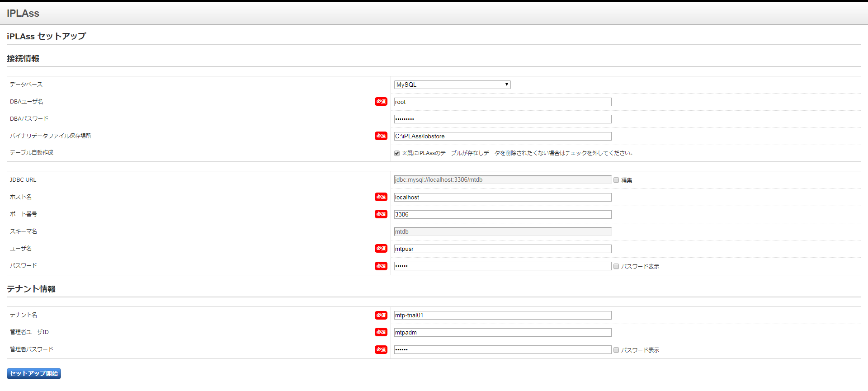Focus the administrator password field

pos(503,350)
